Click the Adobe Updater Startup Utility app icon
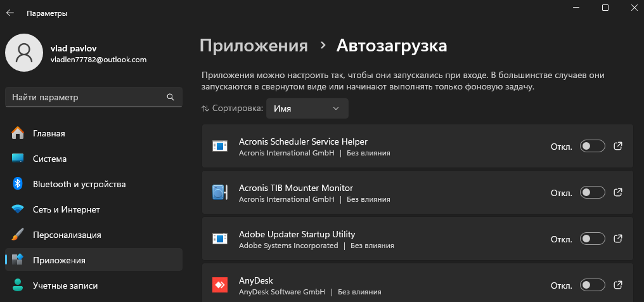Viewport: 644px width, 302px height. [220, 239]
